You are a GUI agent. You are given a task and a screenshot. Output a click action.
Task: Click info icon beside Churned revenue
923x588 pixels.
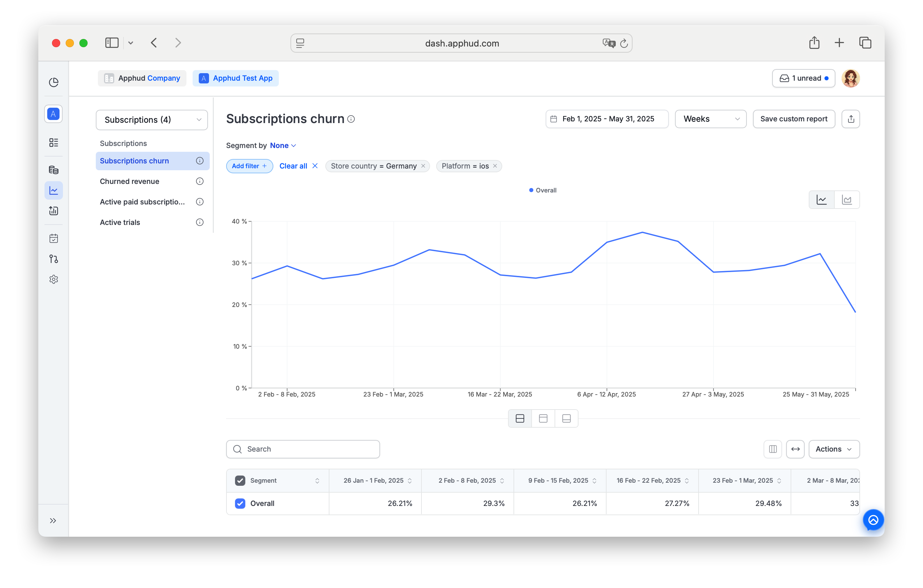200,181
